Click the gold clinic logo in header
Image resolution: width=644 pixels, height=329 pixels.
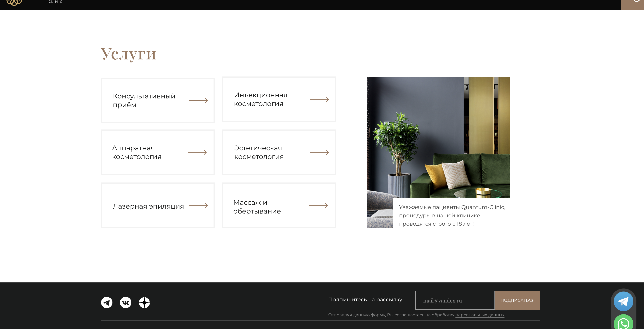click(x=14, y=3)
